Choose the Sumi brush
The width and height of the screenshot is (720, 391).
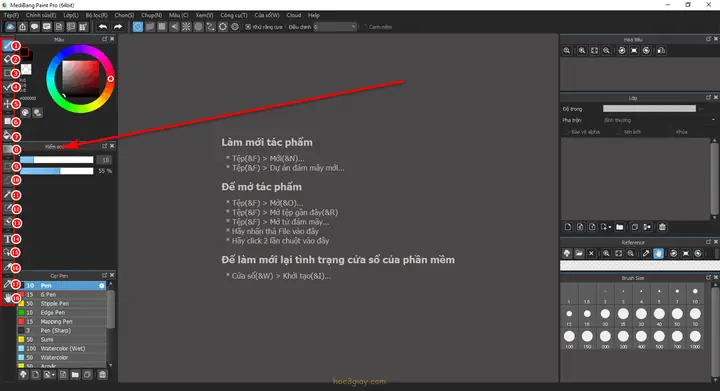point(62,340)
